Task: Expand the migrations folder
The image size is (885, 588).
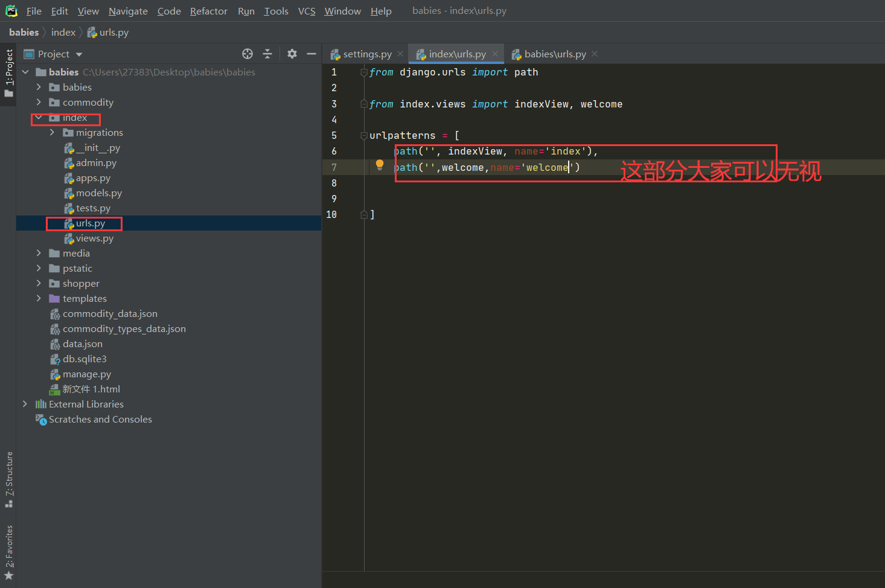Action: [x=52, y=132]
